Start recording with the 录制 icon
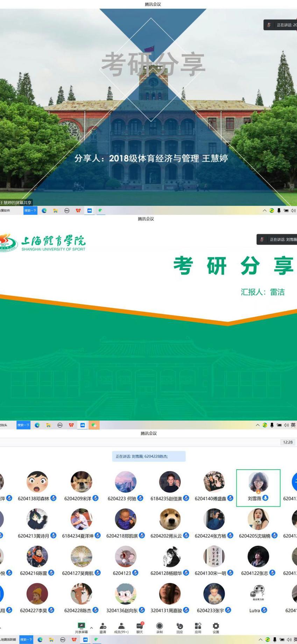297x644 pixels. point(160,626)
